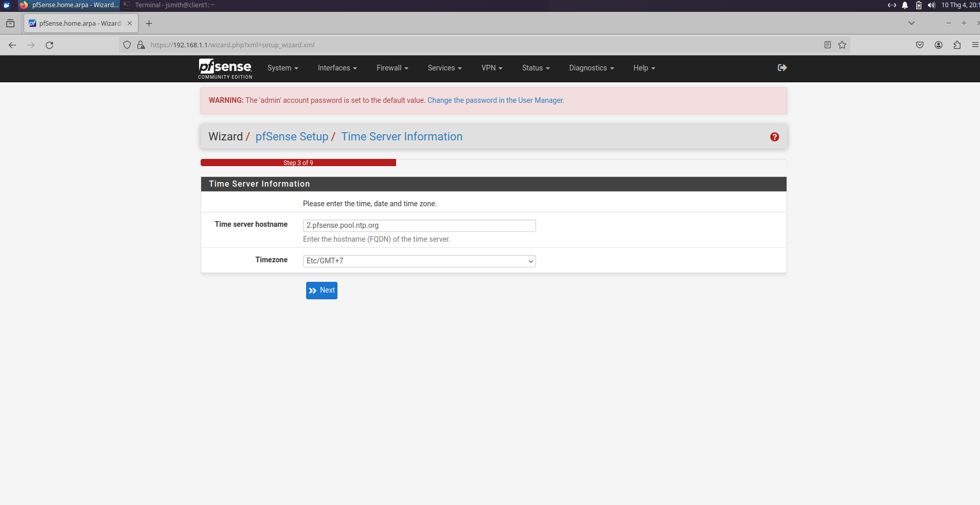
Task: Click the browser forward arrow
Action: click(31, 45)
